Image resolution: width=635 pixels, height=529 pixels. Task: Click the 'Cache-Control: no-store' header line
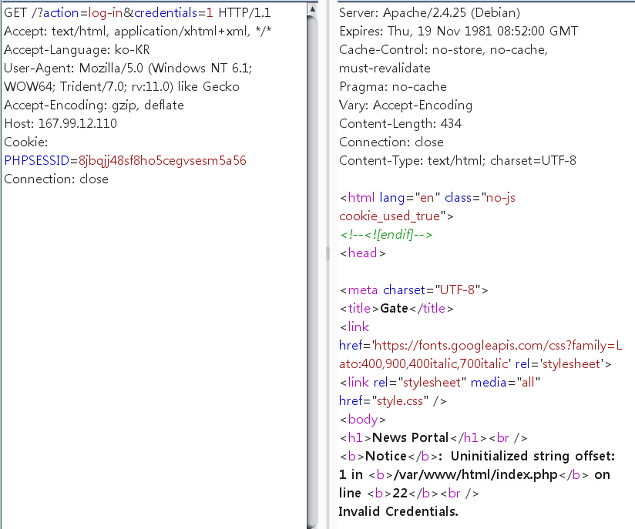click(443, 50)
